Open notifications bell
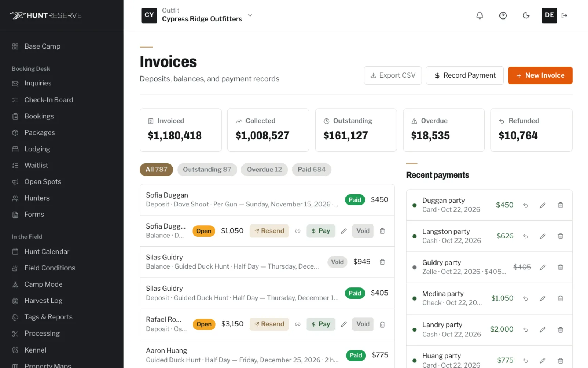 click(x=480, y=15)
